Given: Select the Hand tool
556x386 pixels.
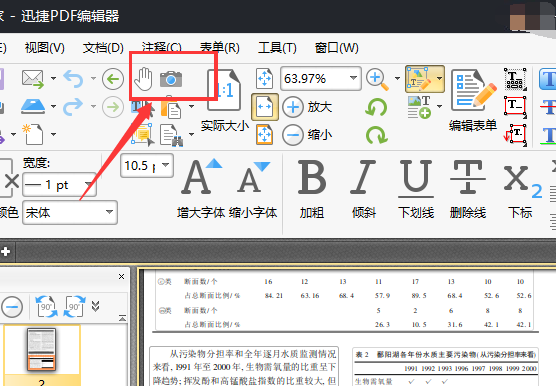Looking at the screenshot, I should (144, 79).
